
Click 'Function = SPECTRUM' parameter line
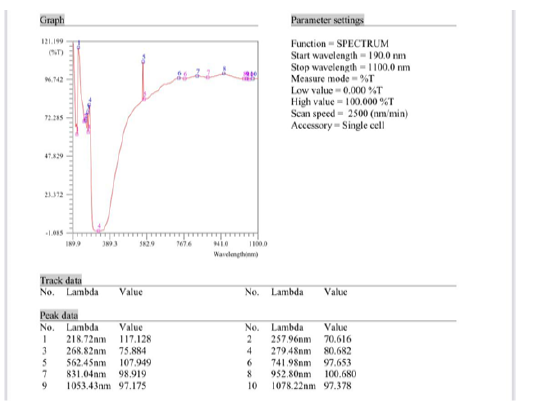point(340,44)
